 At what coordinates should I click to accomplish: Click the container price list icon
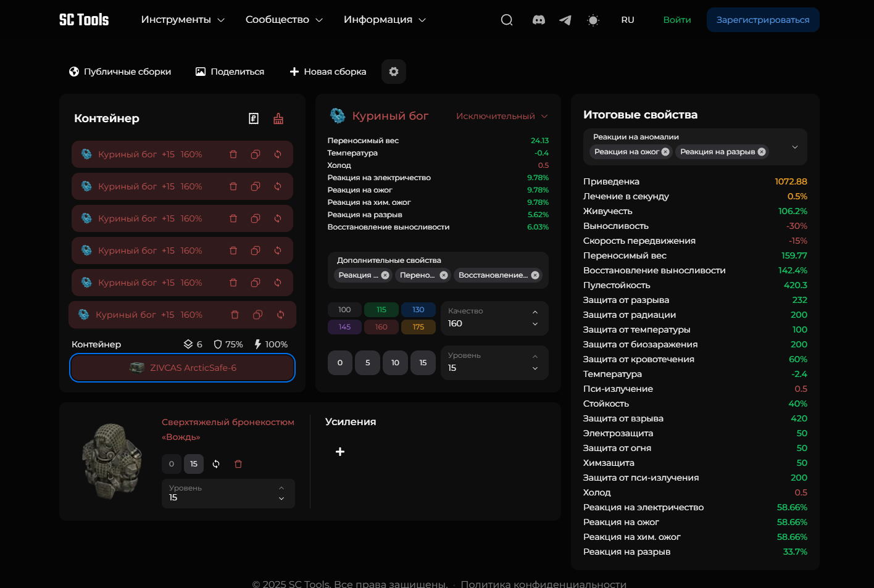pyautogui.click(x=254, y=118)
